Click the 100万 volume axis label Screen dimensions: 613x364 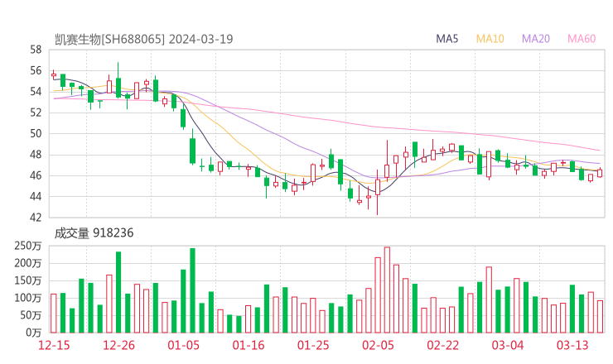click(28, 298)
